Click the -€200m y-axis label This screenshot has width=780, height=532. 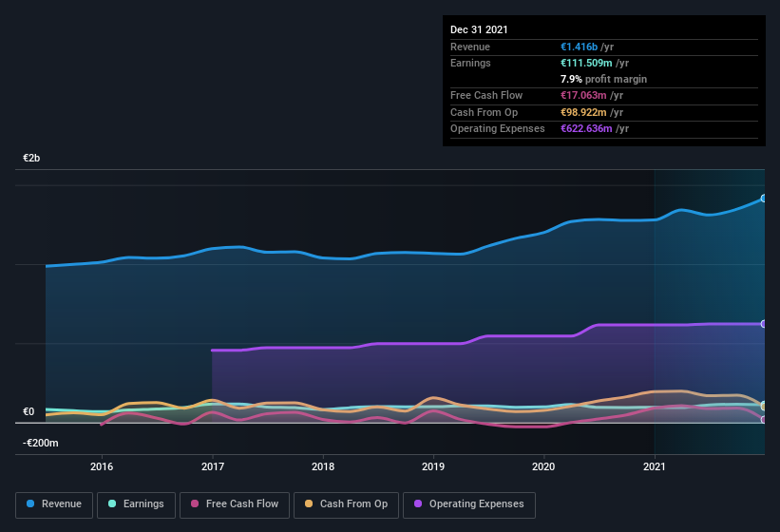(40, 443)
